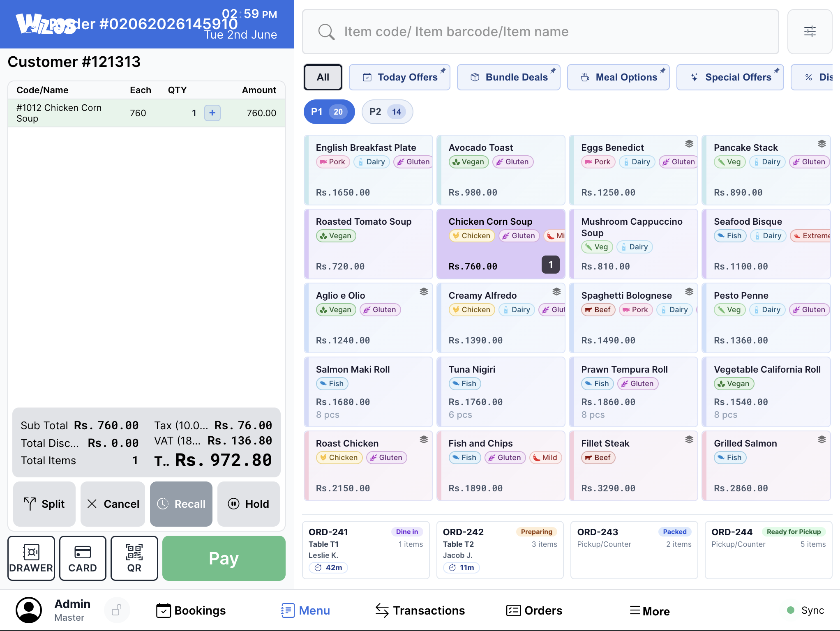The width and height of the screenshot is (840, 631).
Task: Switch to page P2 with 14 items
Action: (387, 112)
